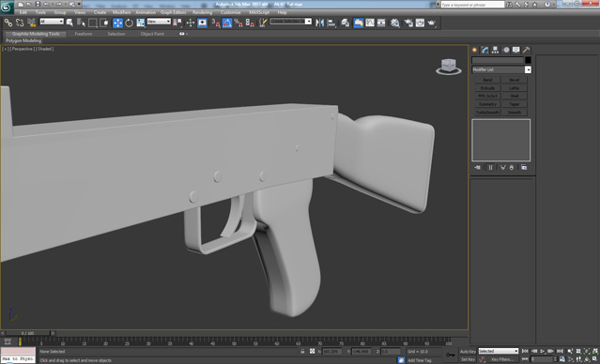Screen dimensions: 600x364
Task: Click the Shaded viewport label menu
Action: point(45,49)
